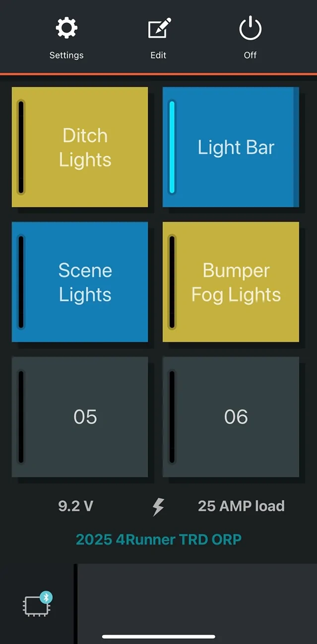Toggle the Ditch Lights switch
Screen dimensions: 317x644
click(x=80, y=147)
